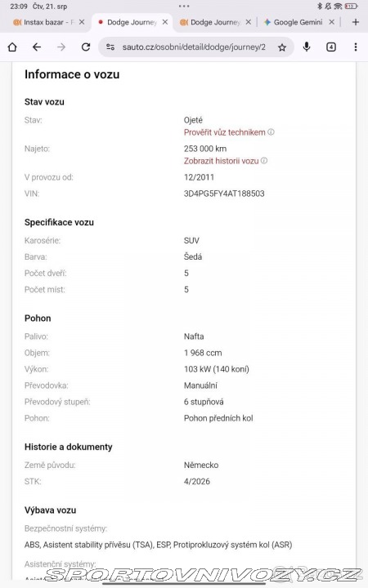Viewport: 368px width, 588px height.
Task: Close the Instax bazar tab
Action: click(82, 22)
